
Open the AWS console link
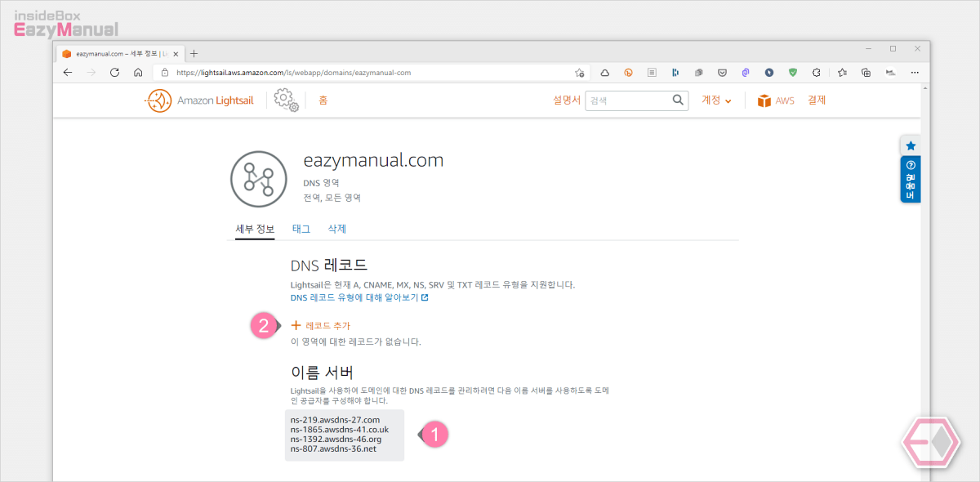pyautogui.click(x=775, y=101)
